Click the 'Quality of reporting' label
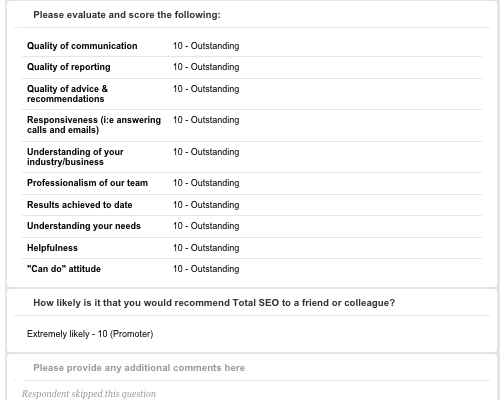The height and width of the screenshot is (400, 504). pos(69,67)
